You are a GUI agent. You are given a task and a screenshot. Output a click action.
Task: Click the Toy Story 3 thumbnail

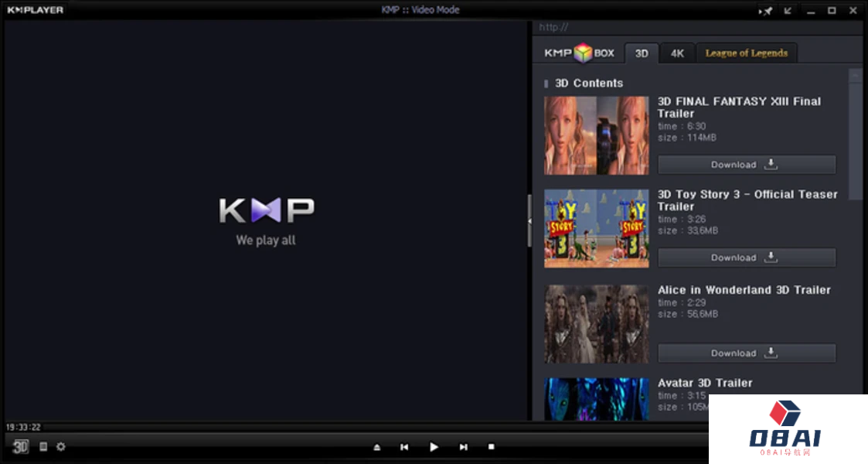[x=596, y=229]
